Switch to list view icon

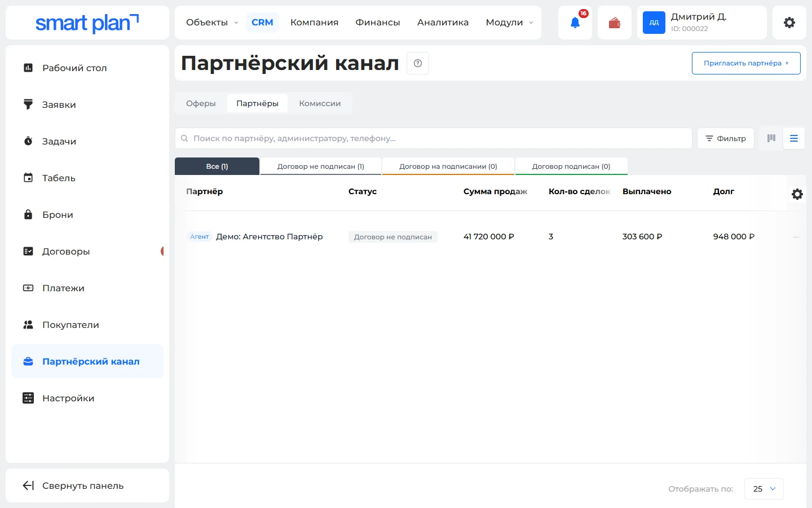click(794, 138)
